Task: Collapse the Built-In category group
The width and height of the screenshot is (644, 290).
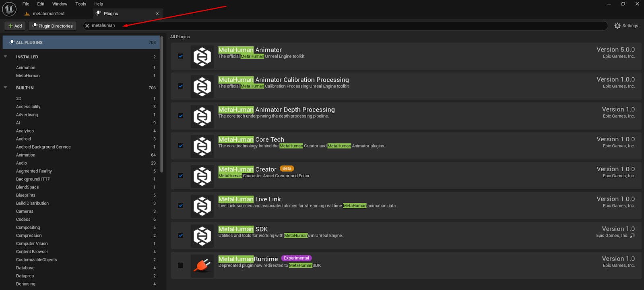Action: click(x=6, y=87)
